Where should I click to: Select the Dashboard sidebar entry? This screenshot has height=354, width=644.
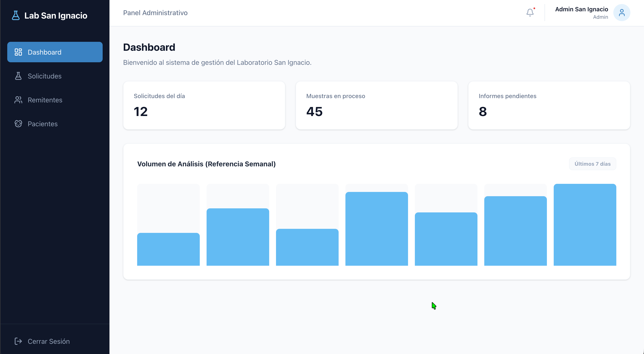[x=55, y=52]
